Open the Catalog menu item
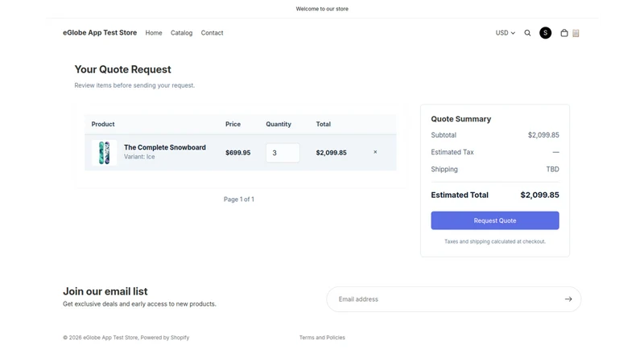Image resolution: width=644 pixels, height=362 pixels. [182, 33]
